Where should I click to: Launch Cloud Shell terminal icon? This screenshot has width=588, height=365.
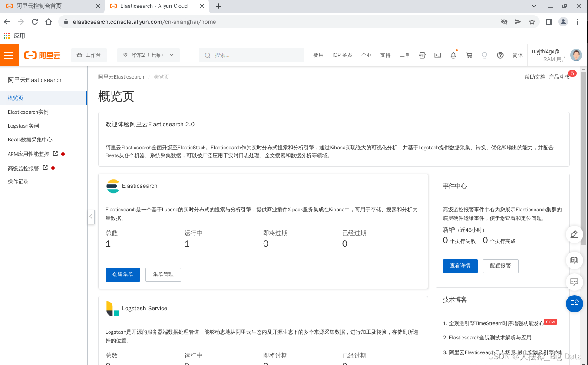pyautogui.click(x=438, y=55)
